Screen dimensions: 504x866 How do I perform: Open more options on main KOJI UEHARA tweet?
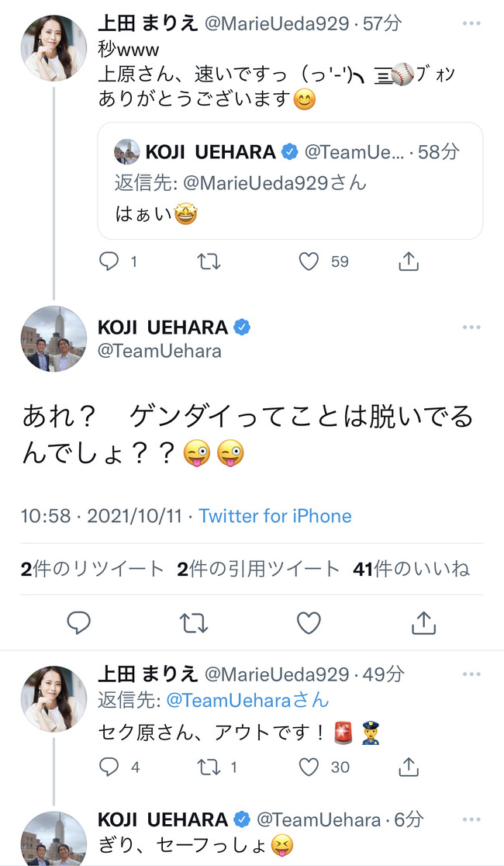click(471, 327)
